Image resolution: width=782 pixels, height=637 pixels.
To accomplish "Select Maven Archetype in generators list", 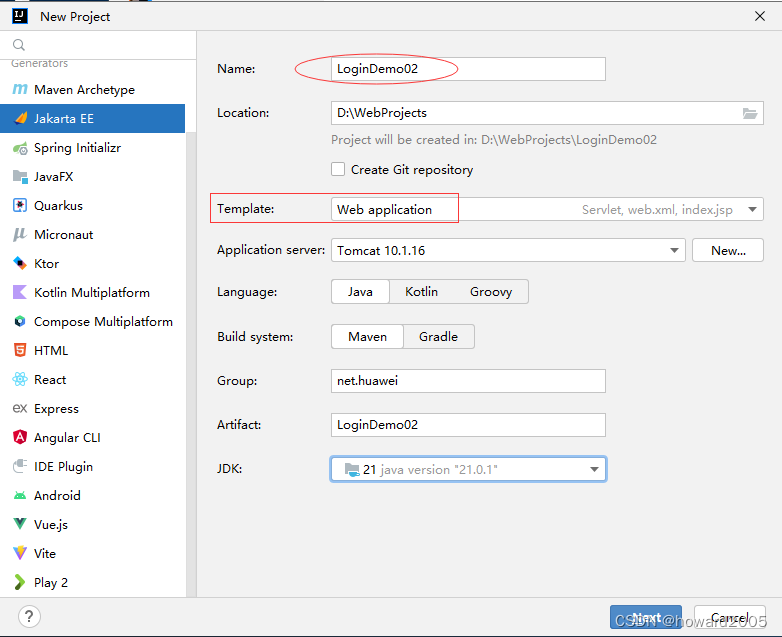I will point(92,90).
